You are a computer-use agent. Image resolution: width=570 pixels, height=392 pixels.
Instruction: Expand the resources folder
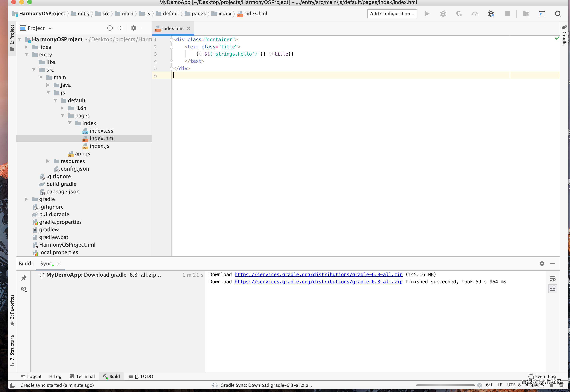coord(48,161)
